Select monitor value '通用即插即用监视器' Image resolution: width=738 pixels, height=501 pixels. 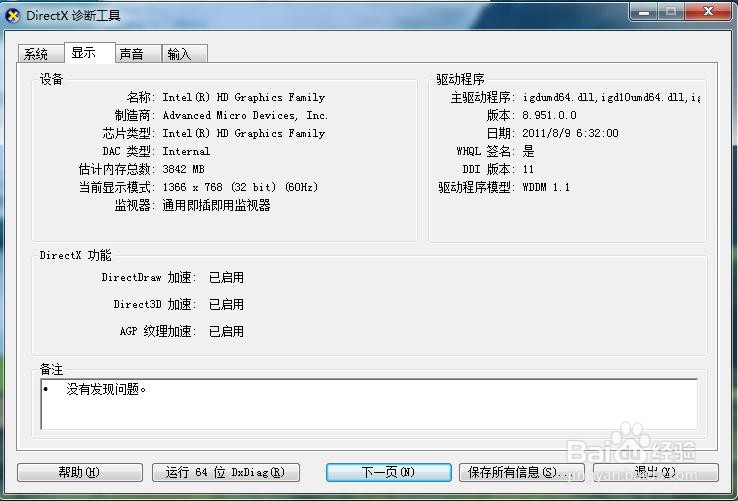217,205
